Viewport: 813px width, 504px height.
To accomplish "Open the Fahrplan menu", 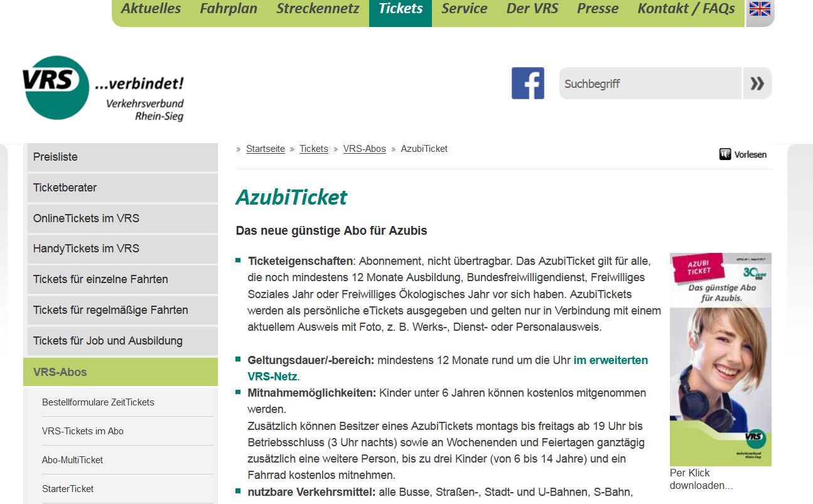I will pyautogui.click(x=229, y=9).
